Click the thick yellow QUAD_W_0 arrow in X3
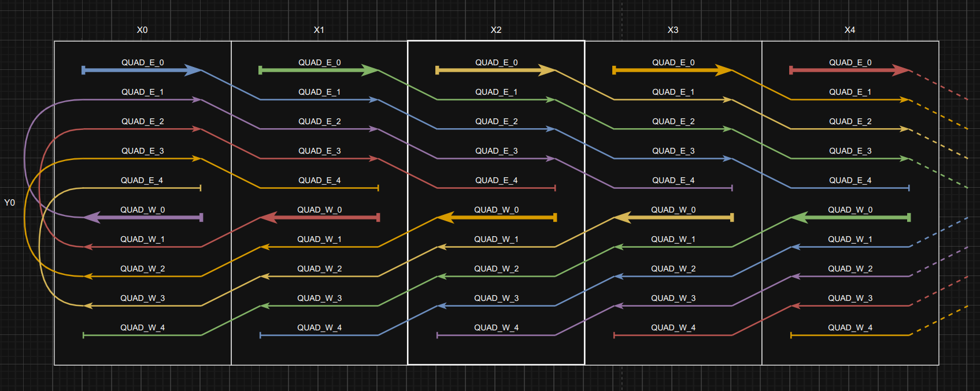The height and width of the screenshot is (391, 980). pos(674,218)
